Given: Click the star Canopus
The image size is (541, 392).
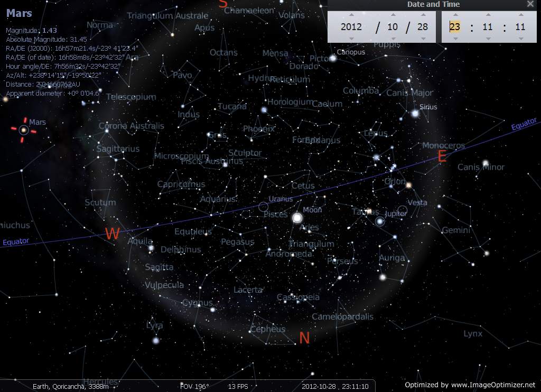Looking at the screenshot, I should tap(333, 58).
